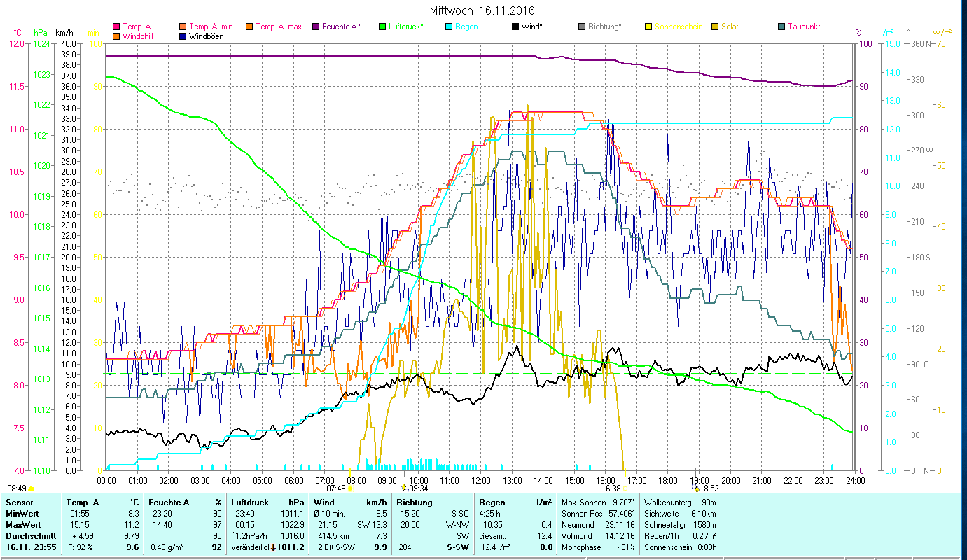Click the orange Windchill legend square
The width and height of the screenshot is (967, 560).
pyautogui.click(x=116, y=36)
